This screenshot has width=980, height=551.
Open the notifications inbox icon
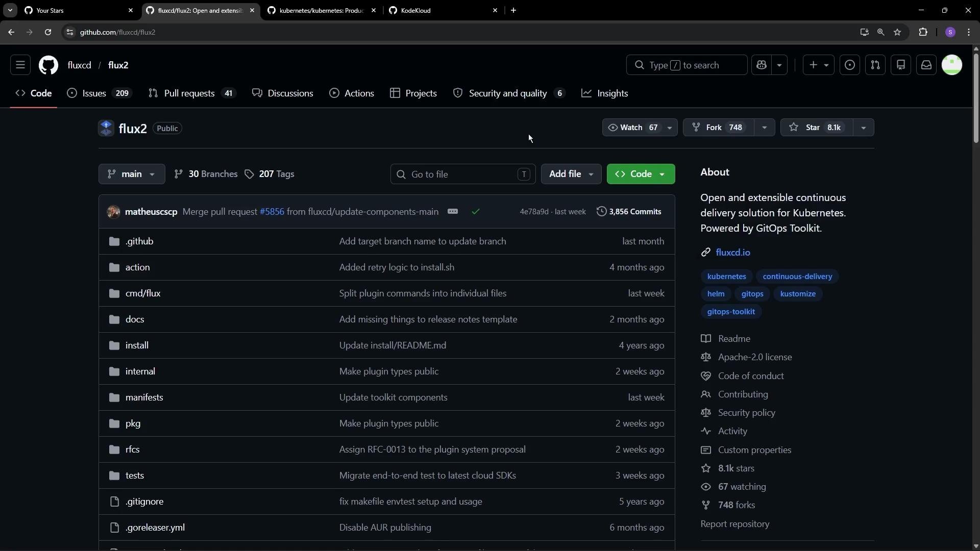[x=926, y=65]
